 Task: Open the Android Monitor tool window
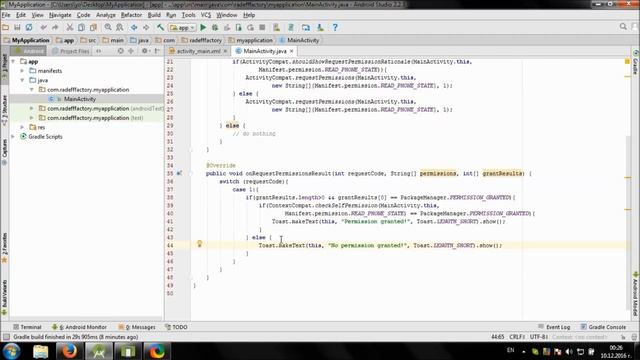(80, 327)
